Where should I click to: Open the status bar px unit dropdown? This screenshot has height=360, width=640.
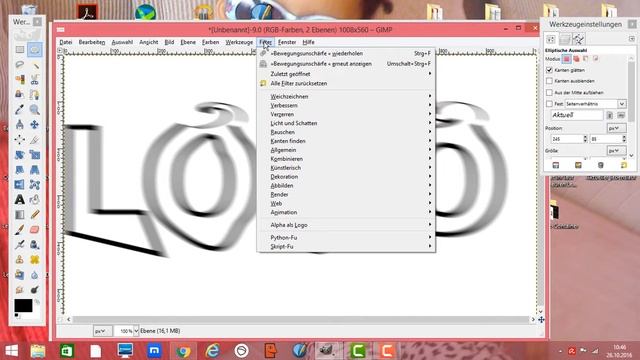tap(102, 331)
